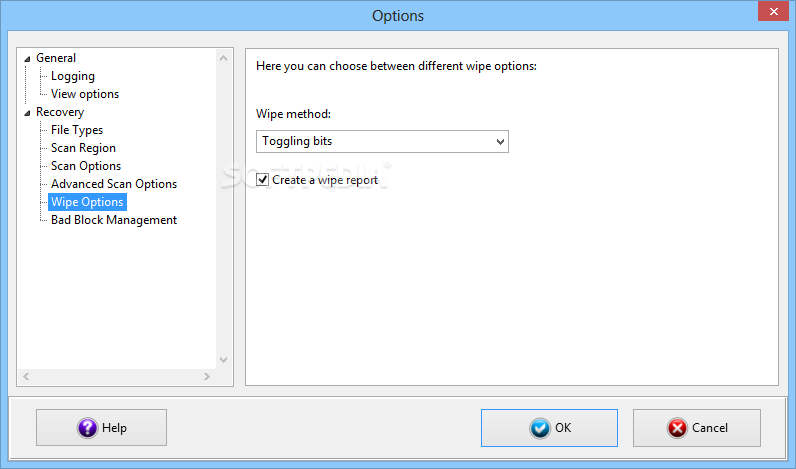This screenshot has width=796, height=469.
Task: Click the Wipe method label text
Action: [293, 114]
